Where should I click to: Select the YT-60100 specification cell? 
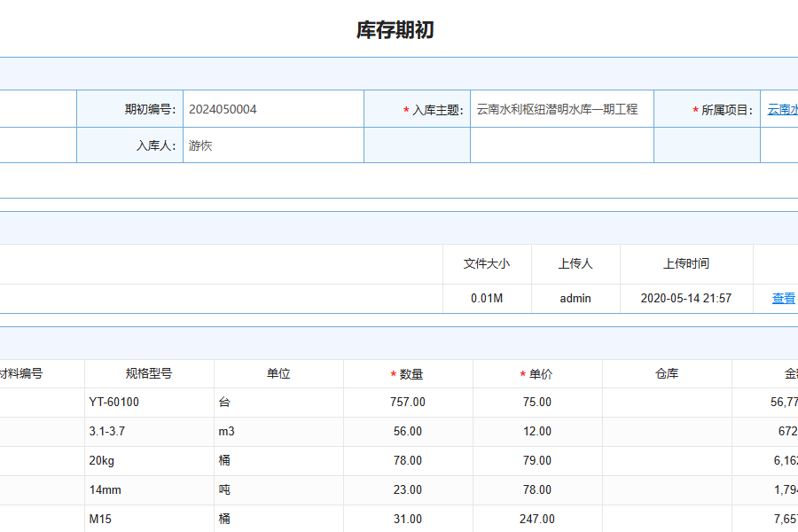click(x=149, y=403)
